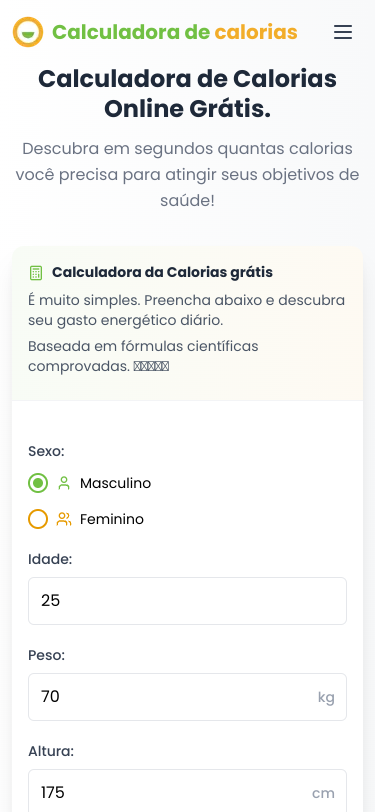Click the Peso label

[x=47, y=655]
